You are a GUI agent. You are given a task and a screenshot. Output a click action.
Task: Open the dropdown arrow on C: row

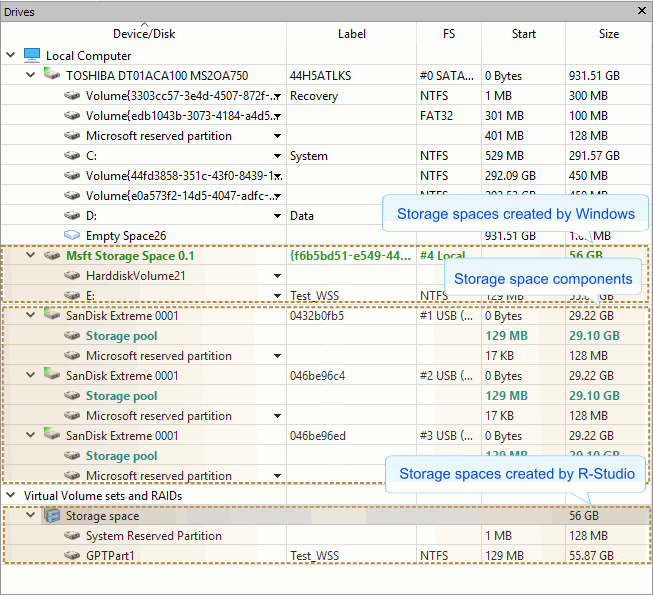click(277, 156)
